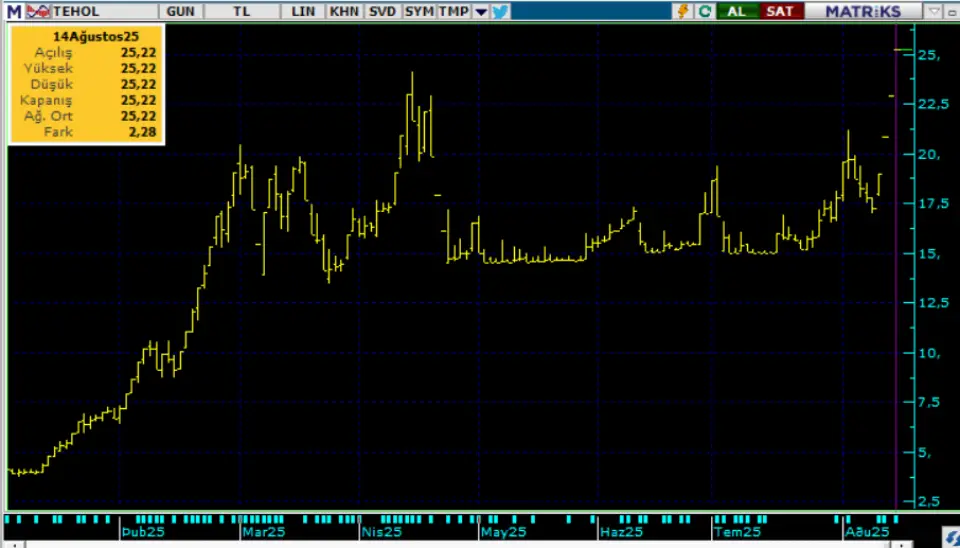Image resolution: width=960 pixels, height=548 pixels.
Task: Click the 22,5 price axis label
Action: pyautogui.click(x=933, y=105)
